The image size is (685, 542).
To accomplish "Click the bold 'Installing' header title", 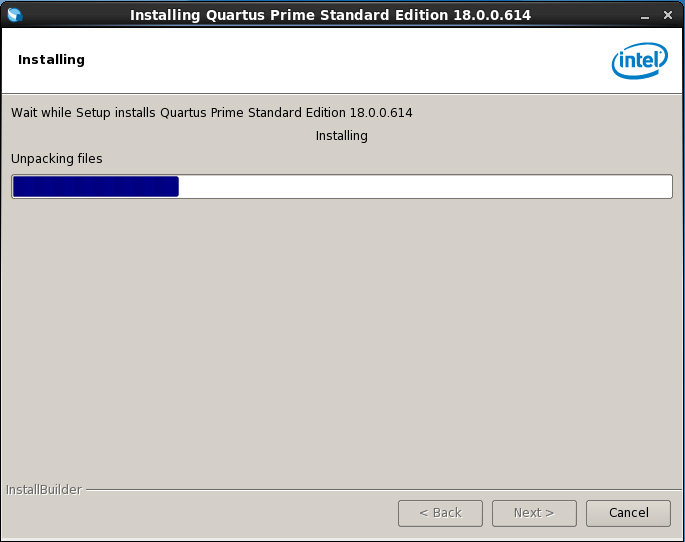I will tap(51, 60).
